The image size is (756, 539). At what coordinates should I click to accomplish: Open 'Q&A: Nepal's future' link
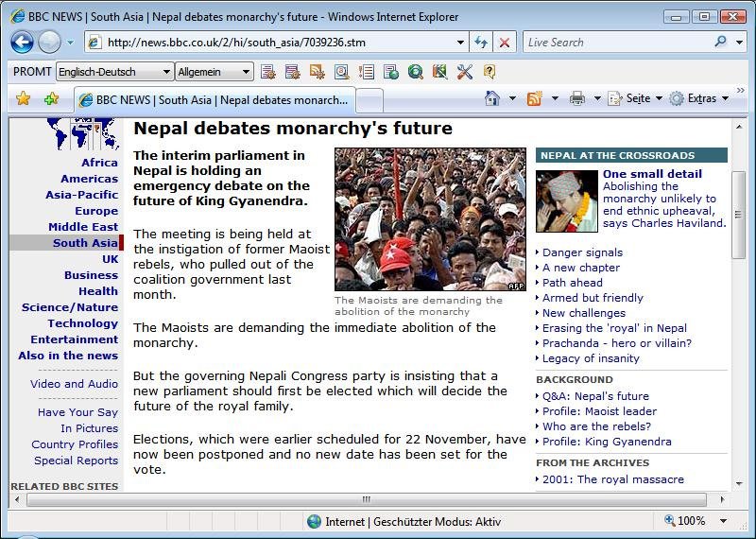click(595, 396)
